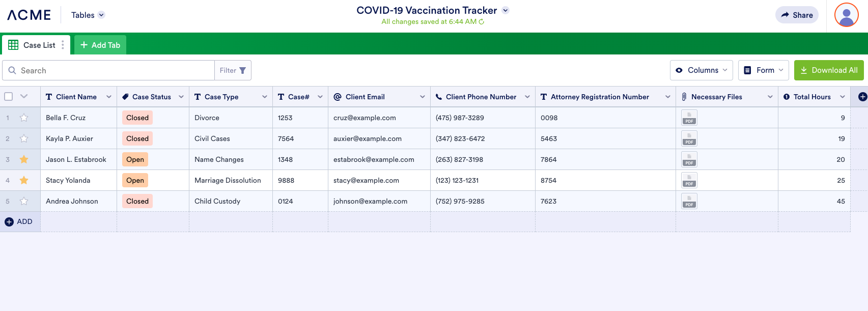Click the Share button
The height and width of the screenshot is (311, 868).
(797, 15)
